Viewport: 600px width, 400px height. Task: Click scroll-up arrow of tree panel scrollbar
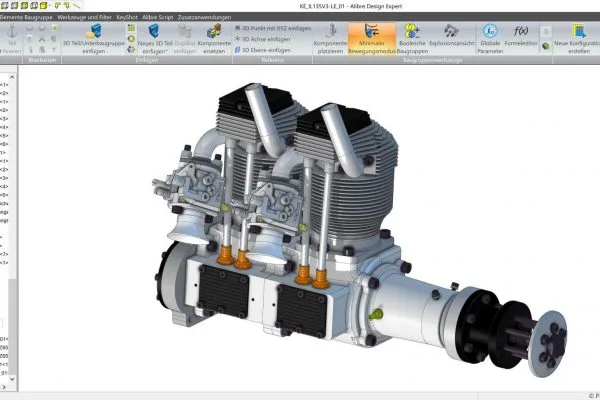click(x=12, y=77)
